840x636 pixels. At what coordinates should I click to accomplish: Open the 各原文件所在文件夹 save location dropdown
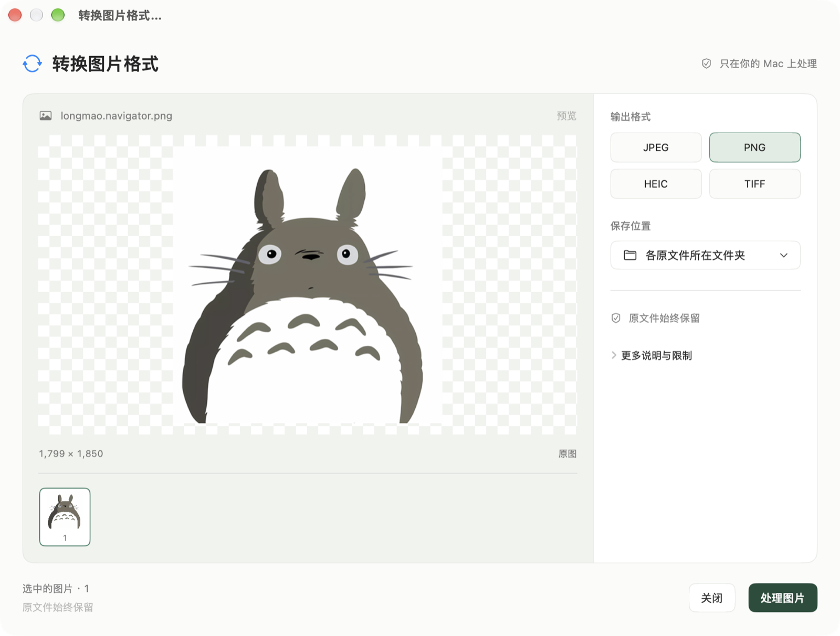pyautogui.click(x=705, y=256)
